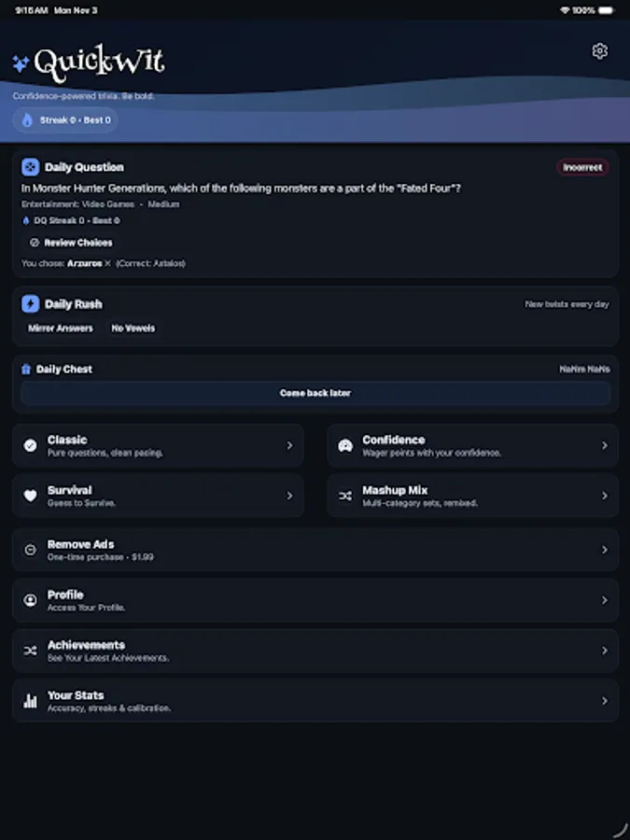Open the Profile menu row title
Screen dimensions: 630x840
pyautogui.click(x=65, y=595)
